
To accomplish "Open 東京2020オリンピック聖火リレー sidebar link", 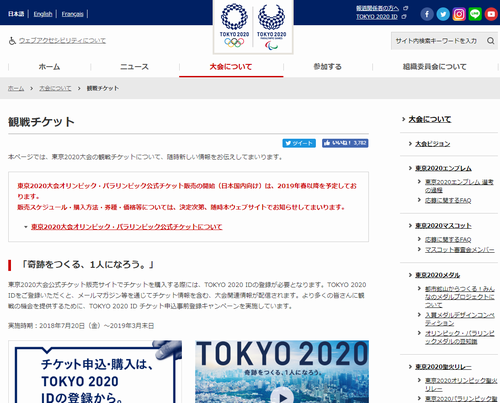I will click(x=461, y=384).
